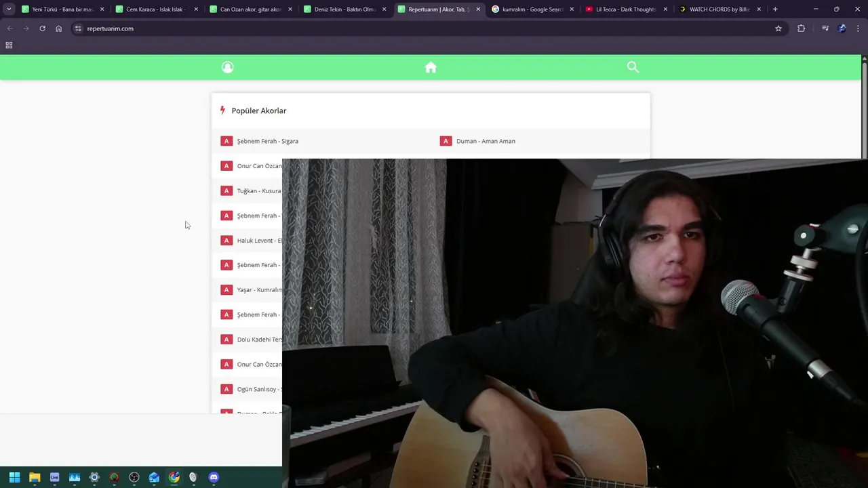Image resolution: width=868 pixels, height=488 pixels.
Task: Open the Chrome profile avatar
Action: point(842,28)
